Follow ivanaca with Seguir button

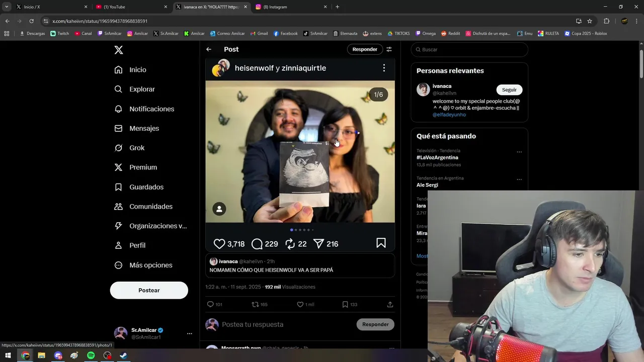(x=509, y=89)
